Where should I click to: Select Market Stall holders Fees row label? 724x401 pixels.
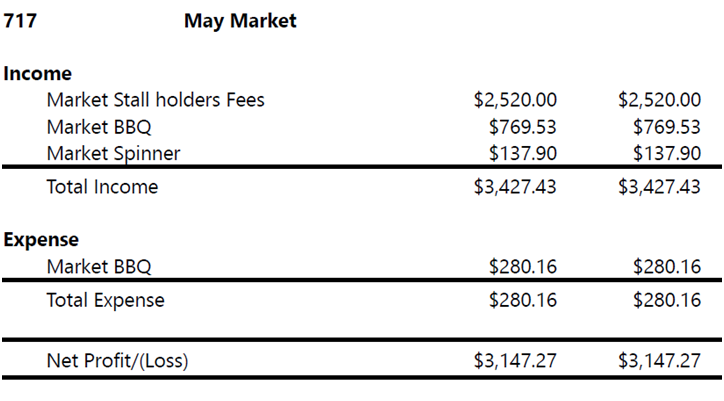[156, 100]
